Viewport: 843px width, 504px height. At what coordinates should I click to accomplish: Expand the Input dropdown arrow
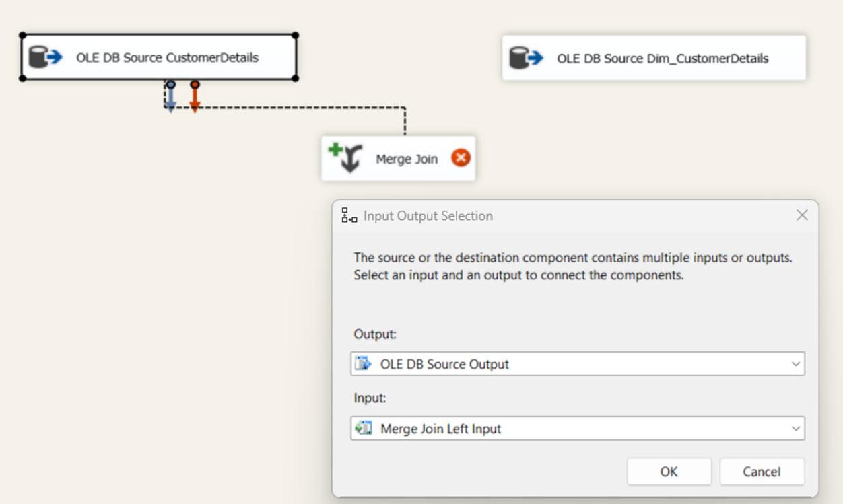(x=796, y=428)
